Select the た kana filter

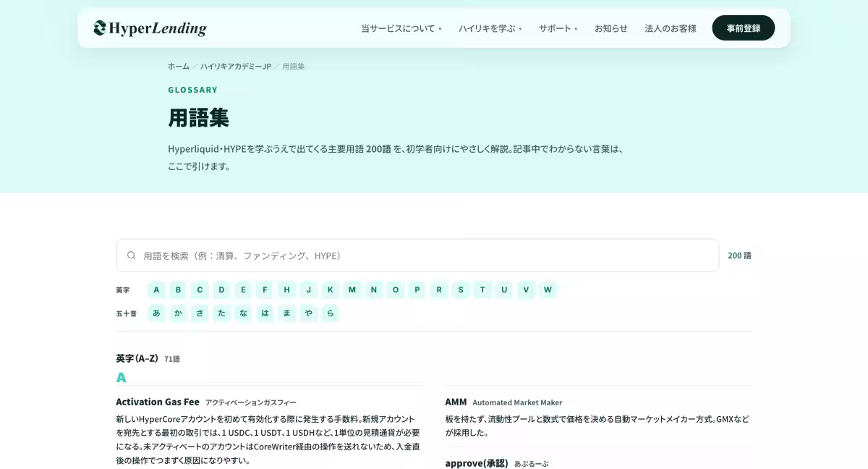[221, 313]
